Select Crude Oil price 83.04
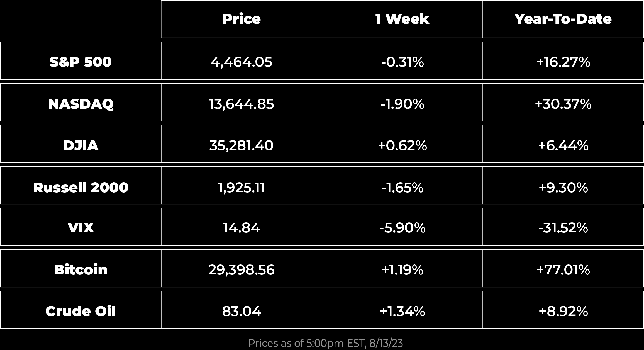 coord(241,311)
